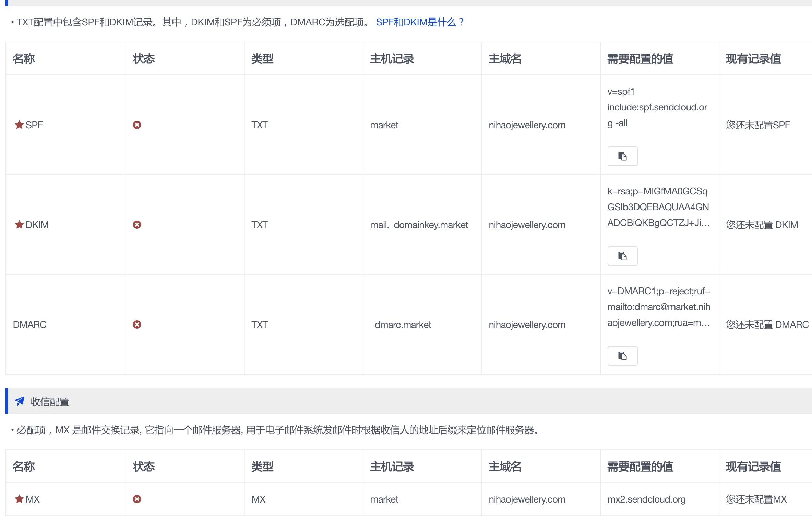Click the star icon beside MX
Screen dimensions: 812x531
coord(19,499)
